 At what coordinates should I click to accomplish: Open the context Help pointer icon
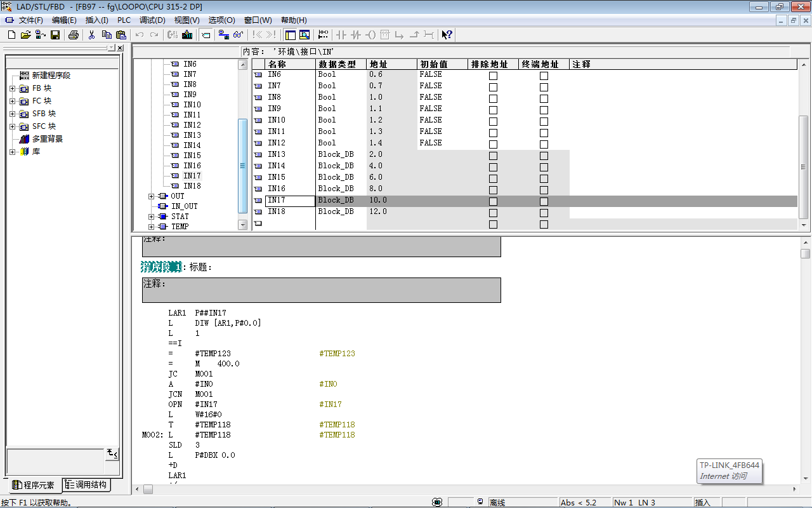pos(447,35)
